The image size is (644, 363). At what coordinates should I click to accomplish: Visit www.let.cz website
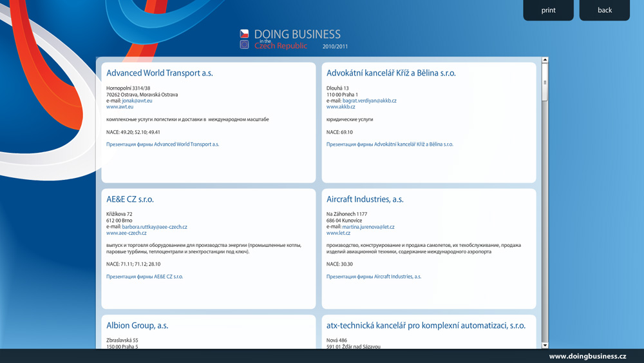click(x=338, y=233)
